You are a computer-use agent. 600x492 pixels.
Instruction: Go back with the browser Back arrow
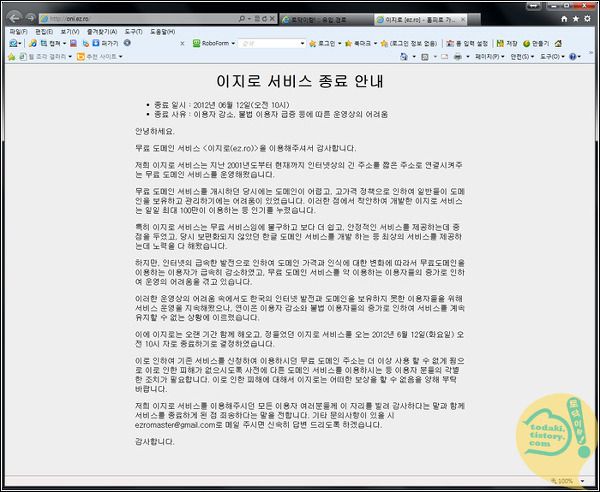pyautogui.click(x=14, y=18)
